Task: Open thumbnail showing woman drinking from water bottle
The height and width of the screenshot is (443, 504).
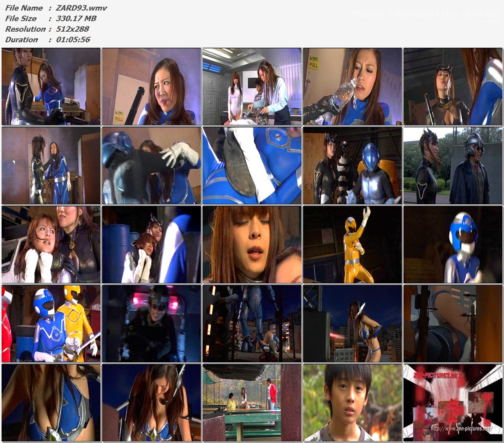Action: (x=352, y=86)
